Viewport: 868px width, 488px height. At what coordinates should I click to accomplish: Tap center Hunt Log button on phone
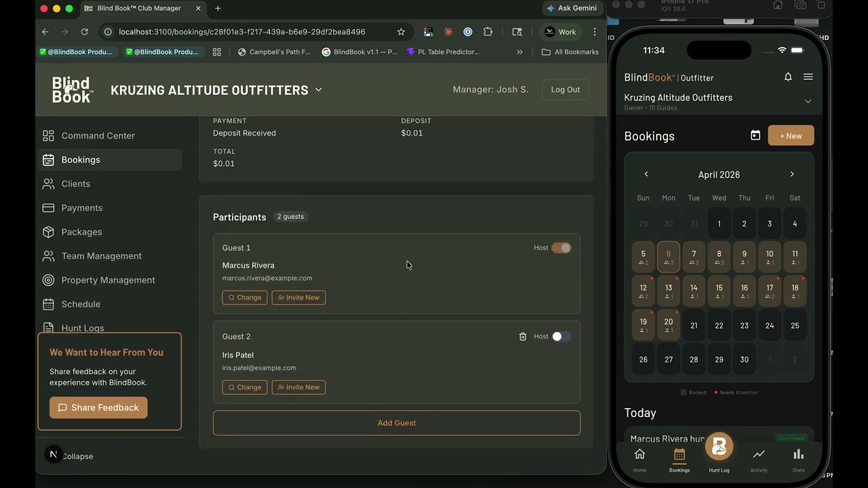point(719,447)
